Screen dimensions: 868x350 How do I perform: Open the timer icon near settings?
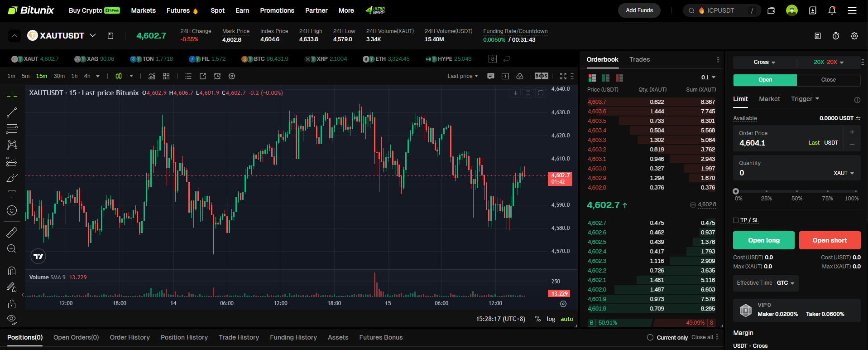(836, 36)
